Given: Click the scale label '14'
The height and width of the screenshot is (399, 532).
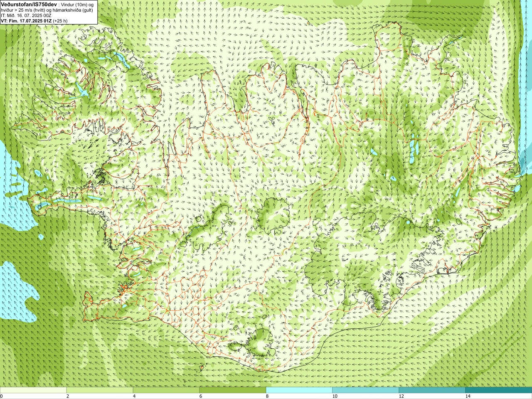Looking at the screenshot, I should [468, 396].
